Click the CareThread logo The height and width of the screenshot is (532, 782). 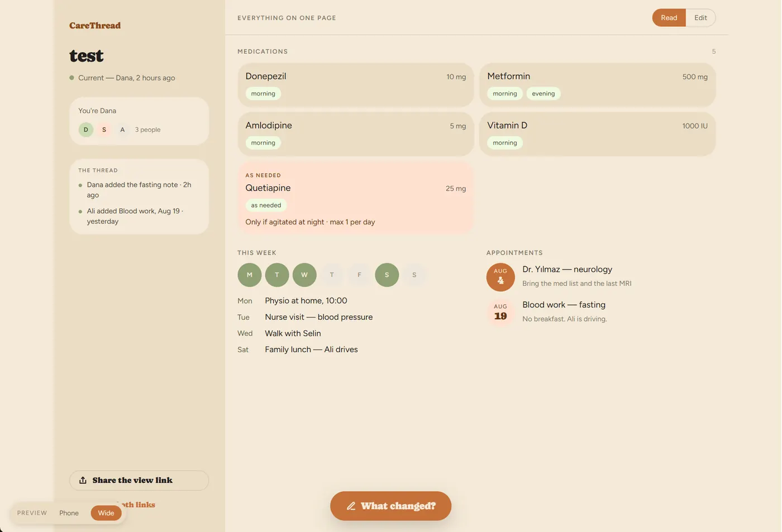[x=95, y=25]
